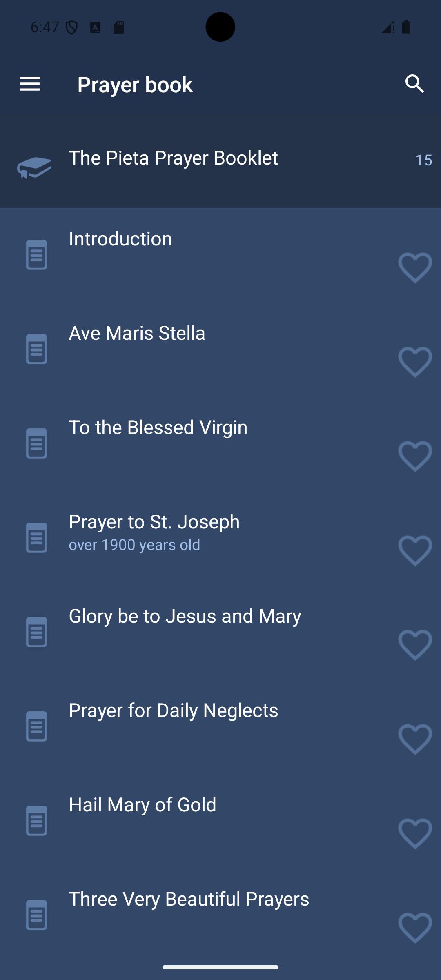441x980 pixels.
Task: Click the 15 prayers count badge
Action: click(x=423, y=160)
